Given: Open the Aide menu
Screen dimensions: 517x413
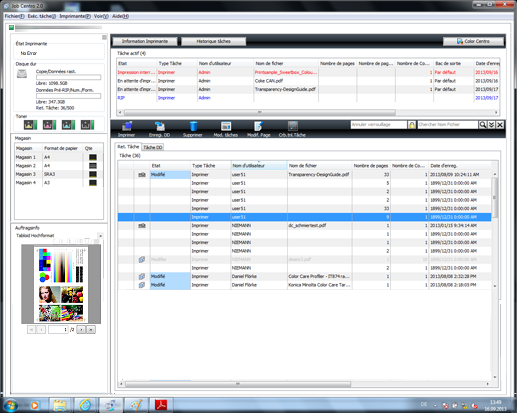Looking at the screenshot, I should pos(120,16).
